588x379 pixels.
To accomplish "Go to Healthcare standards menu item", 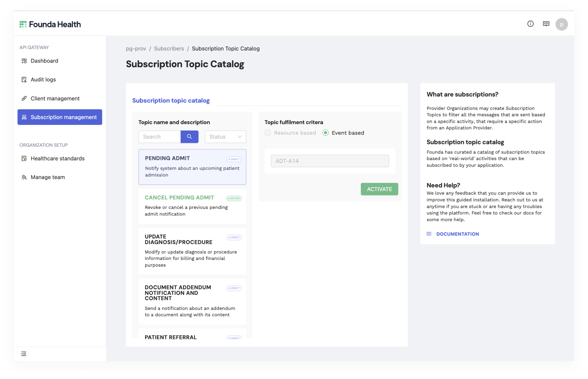I will click(x=57, y=158).
